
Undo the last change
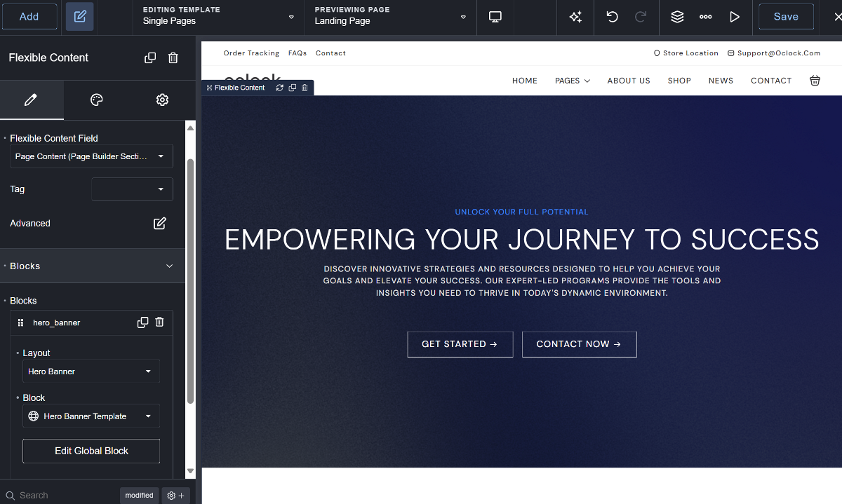612,17
